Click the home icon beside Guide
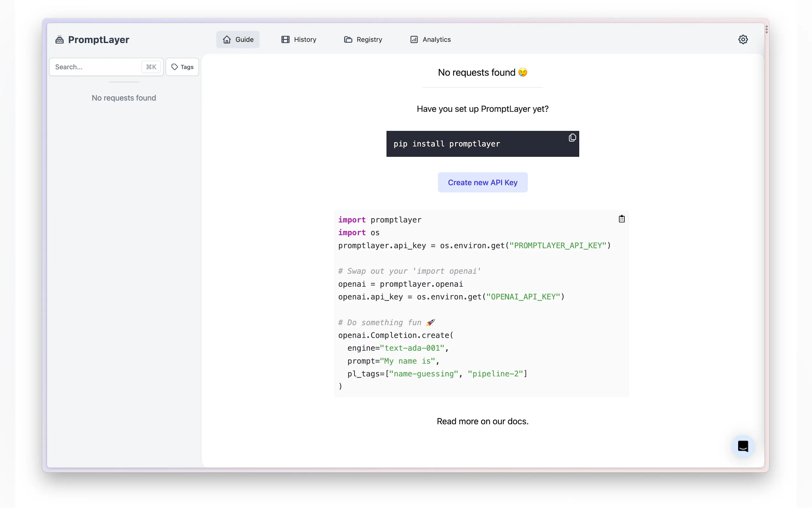 click(x=227, y=40)
